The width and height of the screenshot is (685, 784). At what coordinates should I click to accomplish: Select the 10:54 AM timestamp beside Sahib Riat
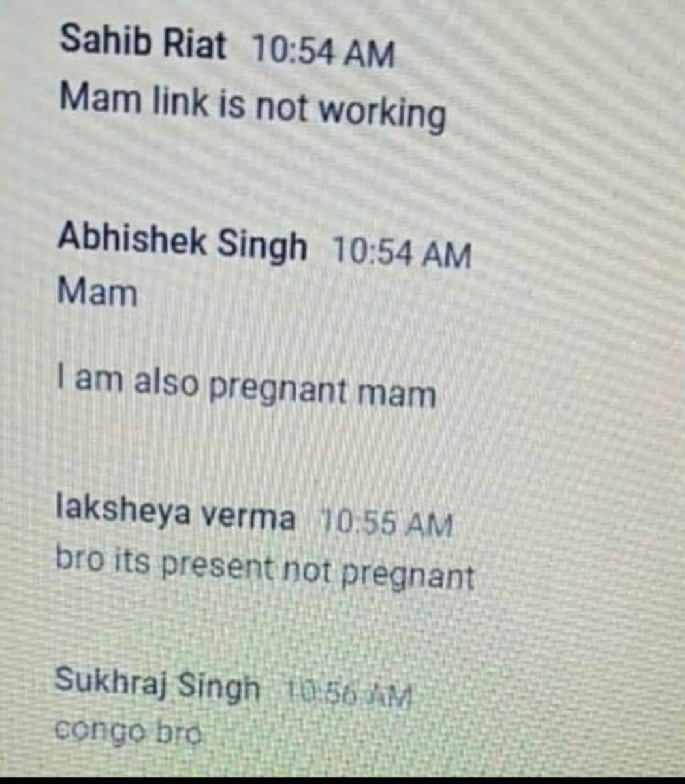(x=323, y=52)
